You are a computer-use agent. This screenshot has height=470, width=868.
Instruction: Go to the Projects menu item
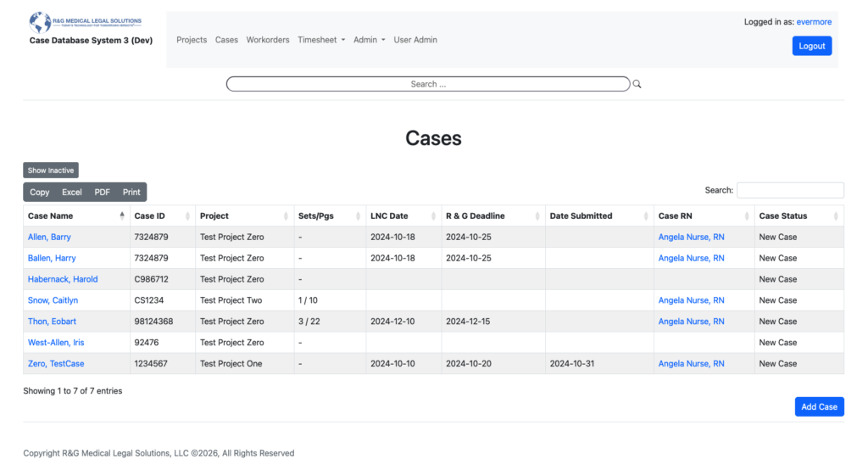click(192, 40)
